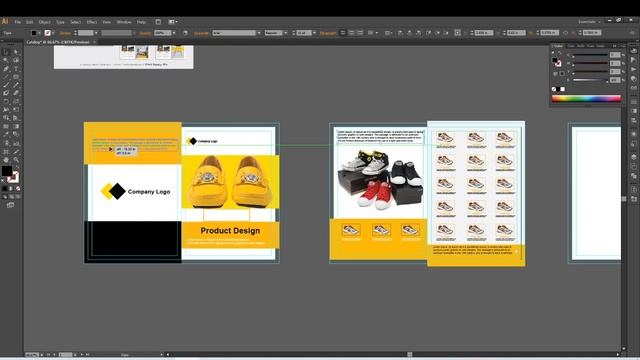Select the Scale tool

click(16, 102)
